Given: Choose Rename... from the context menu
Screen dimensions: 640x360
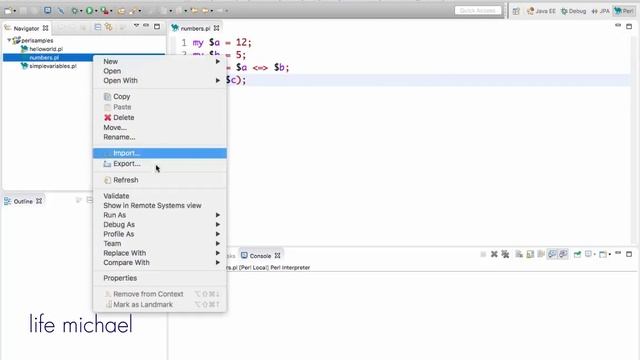Looking at the screenshot, I should tap(160, 137).
